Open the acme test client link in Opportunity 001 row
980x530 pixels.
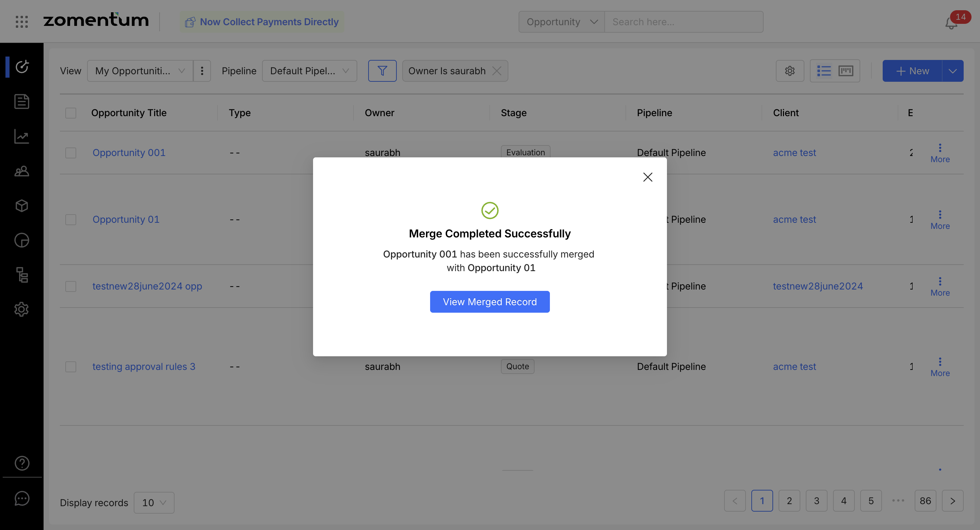[x=794, y=153]
